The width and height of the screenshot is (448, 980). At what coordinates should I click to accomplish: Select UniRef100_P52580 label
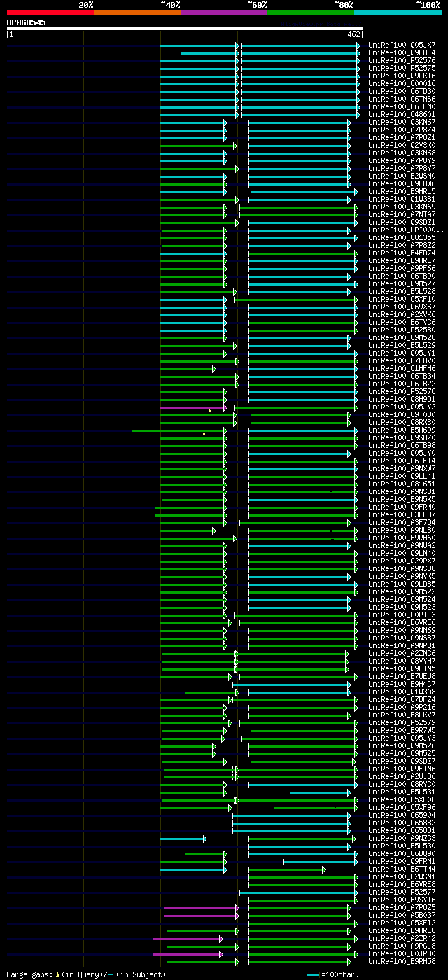(x=402, y=330)
